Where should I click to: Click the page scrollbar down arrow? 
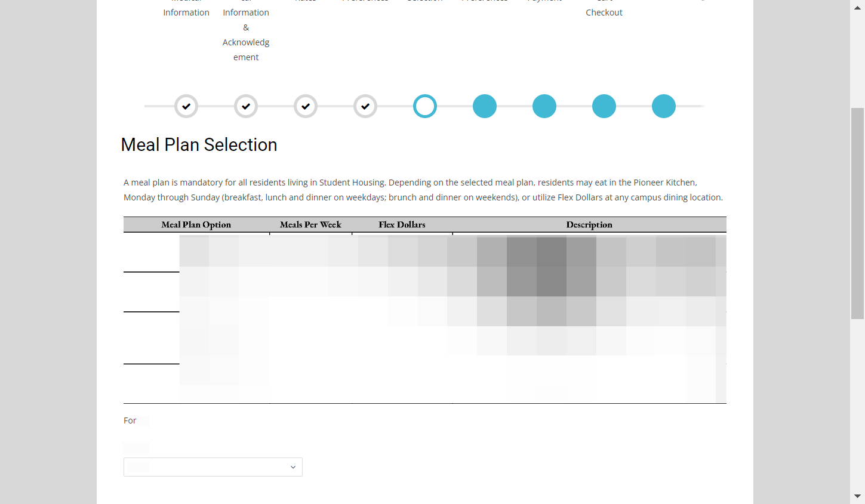(857, 496)
